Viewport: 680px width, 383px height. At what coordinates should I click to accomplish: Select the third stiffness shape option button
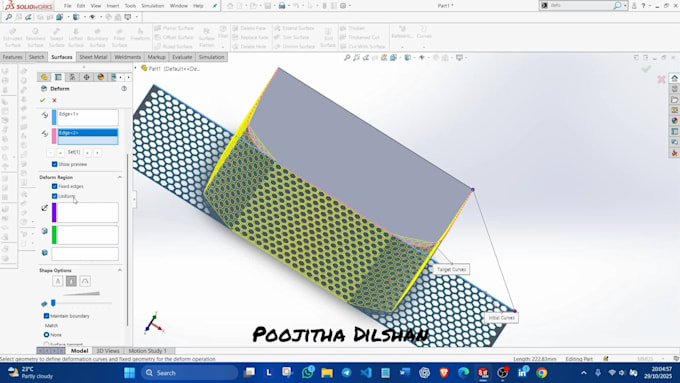85,281
